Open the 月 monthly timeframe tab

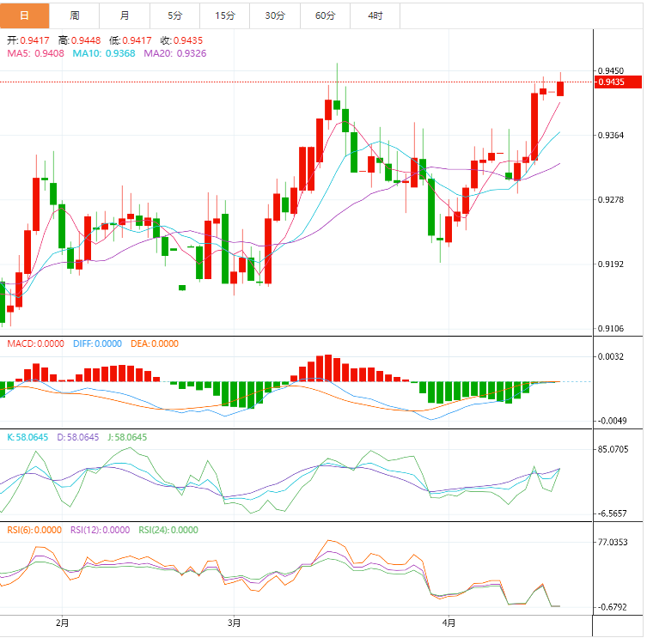(x=125, y=15)
